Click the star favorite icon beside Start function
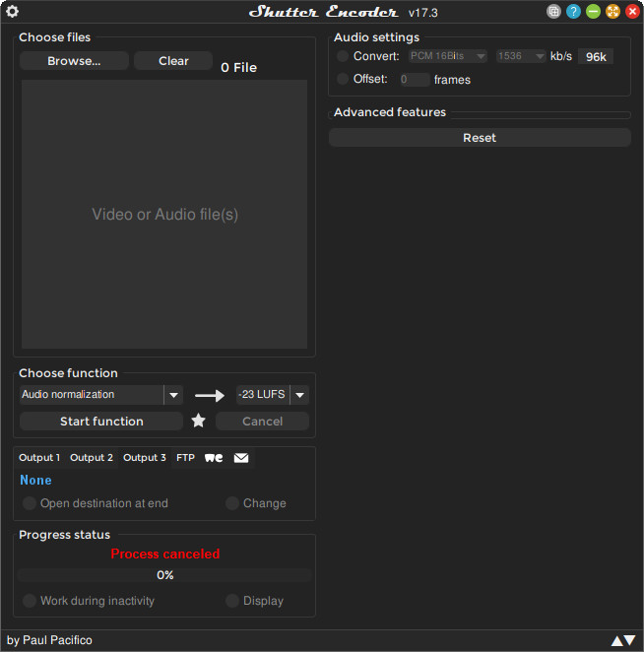 pos(198,421)
